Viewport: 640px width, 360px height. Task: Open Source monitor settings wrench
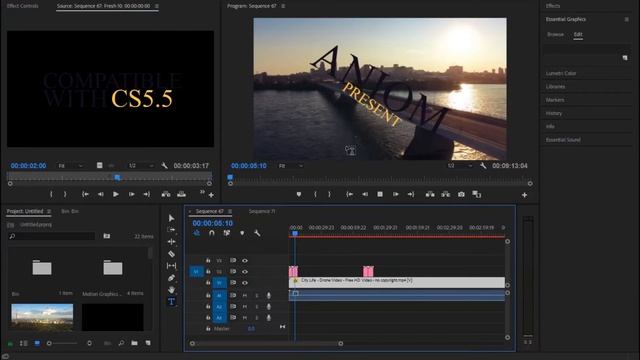[x=164, y=166]
